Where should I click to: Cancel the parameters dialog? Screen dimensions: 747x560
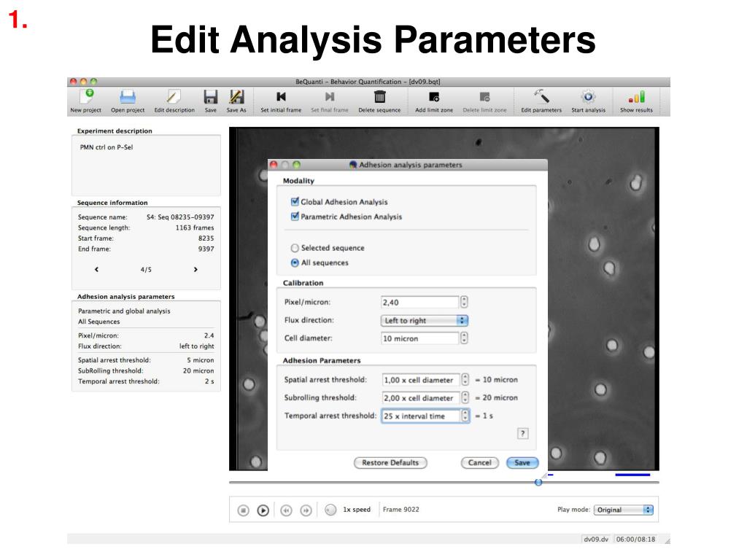click(x=480, y=463)
